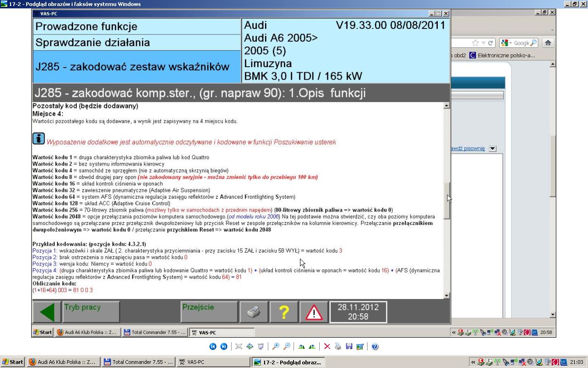The image size is (588, 368).
Task: Rotate the image clockwise
Action: 301,346
